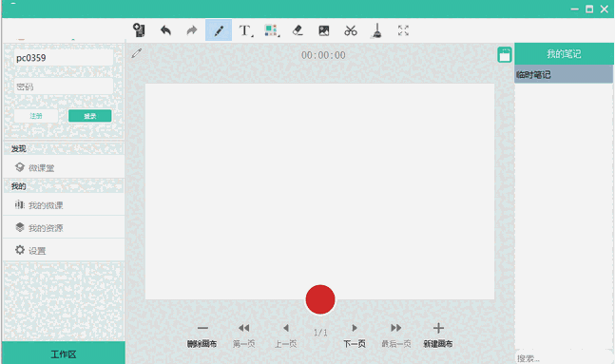The image size is (615, 364).
Task: Select the highlighted pen drawing tool
Action: [219, 30]
